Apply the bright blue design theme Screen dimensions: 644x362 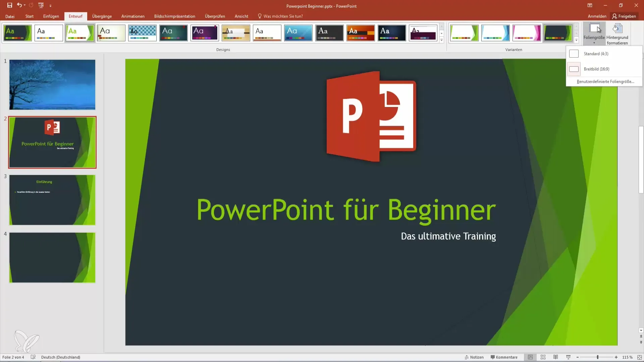pyautogui.click(x=298, y=33)
